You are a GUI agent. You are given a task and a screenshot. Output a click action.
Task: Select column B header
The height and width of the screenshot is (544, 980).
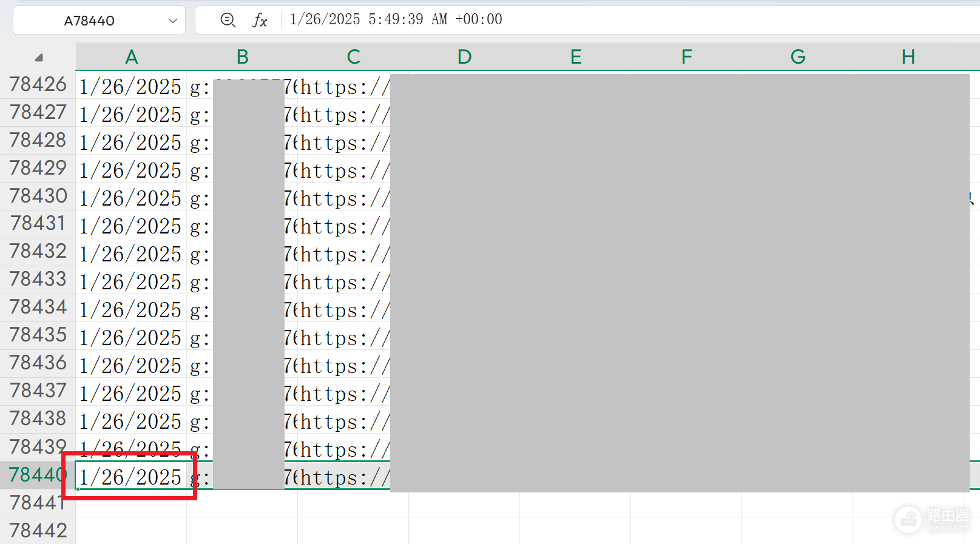point(242,57)
